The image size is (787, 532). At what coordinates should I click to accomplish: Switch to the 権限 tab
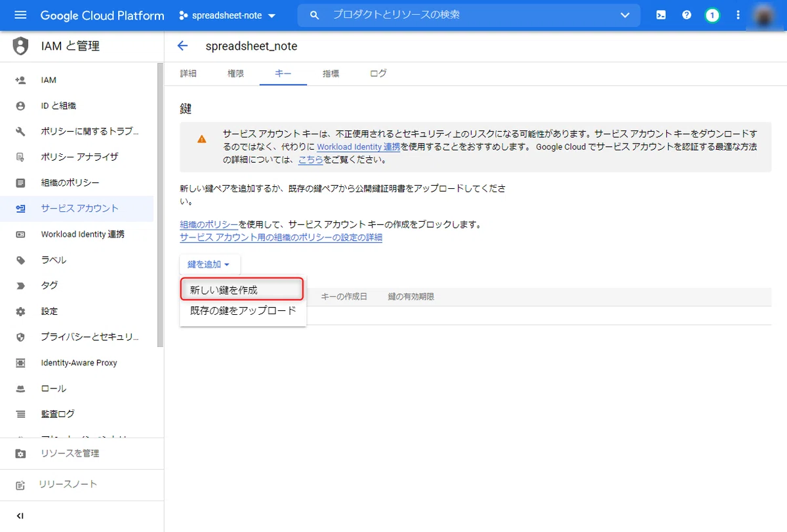coord(235,73)
